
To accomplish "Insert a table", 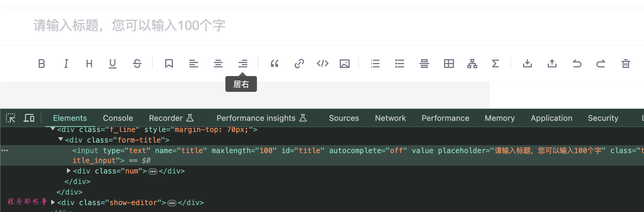I will click(448, 64).
